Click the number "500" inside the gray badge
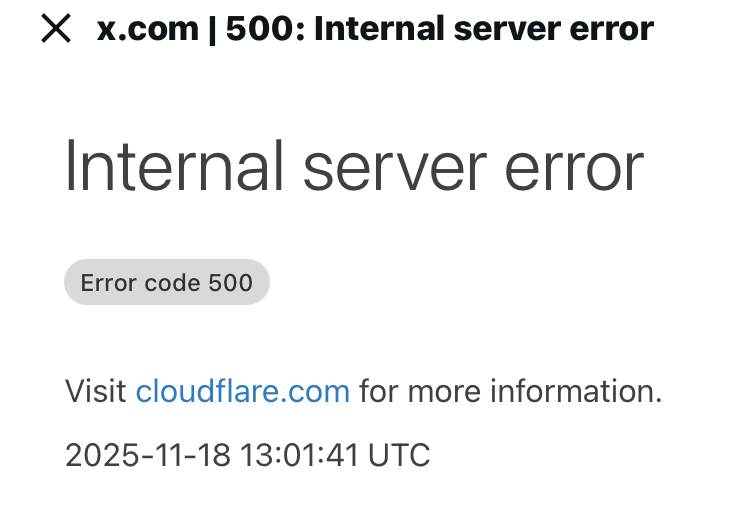 [230, 283]
